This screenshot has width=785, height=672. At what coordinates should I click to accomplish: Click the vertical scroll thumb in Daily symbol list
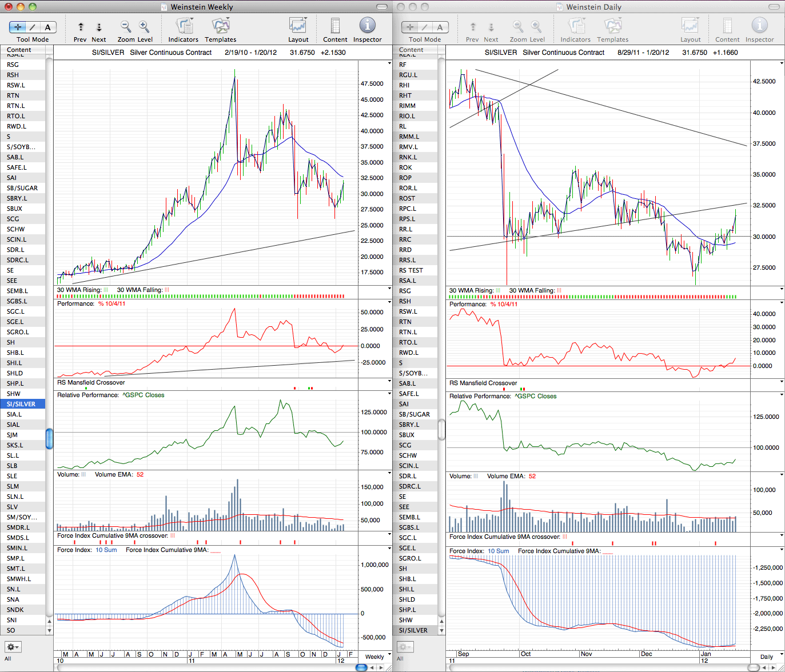(441, 430)
